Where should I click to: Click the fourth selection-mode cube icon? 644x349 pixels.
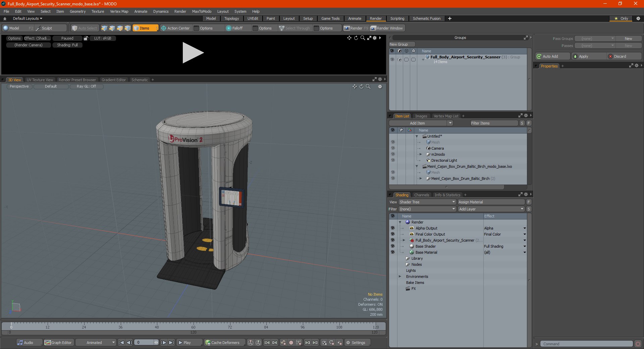point(127,28)
